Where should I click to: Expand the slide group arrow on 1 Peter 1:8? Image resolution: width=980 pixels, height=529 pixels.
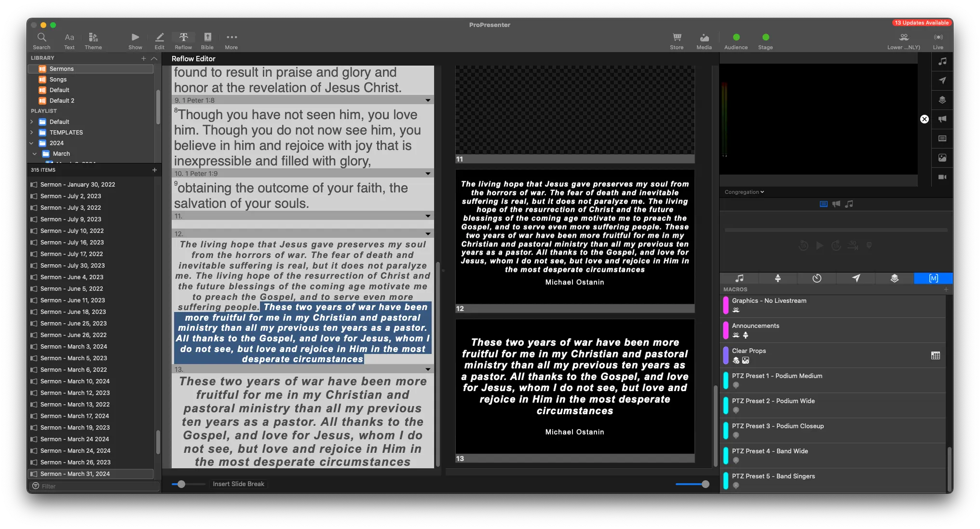pos(427,100)
